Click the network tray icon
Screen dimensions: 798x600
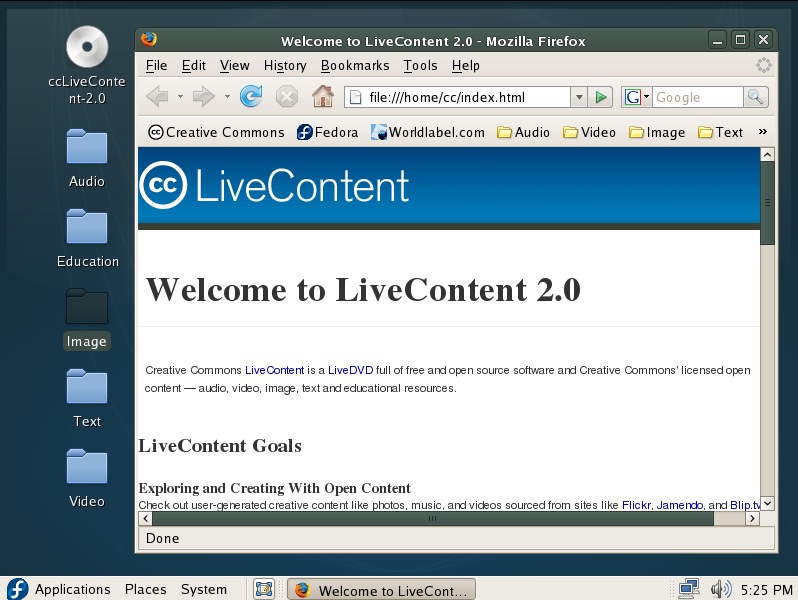pos(689,588)
